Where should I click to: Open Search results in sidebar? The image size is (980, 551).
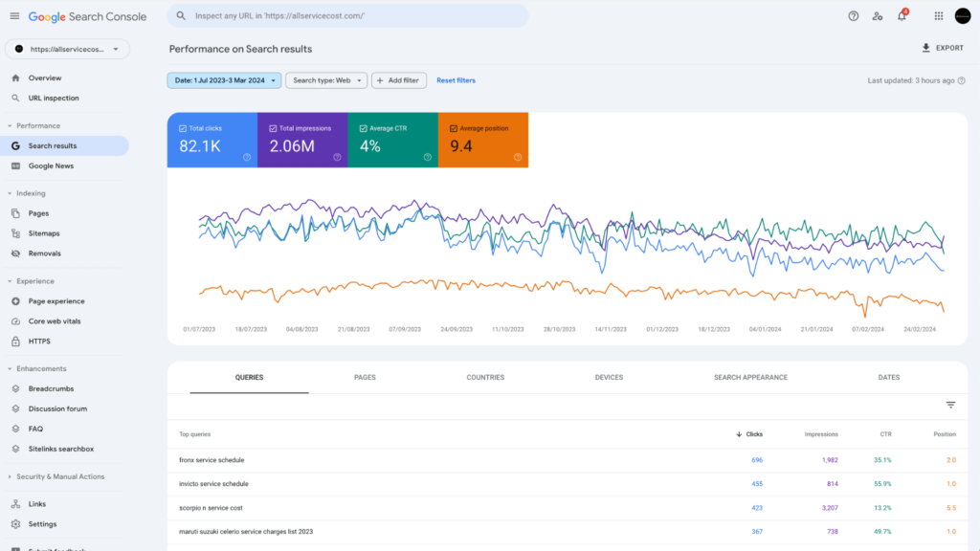pyautogui.click(x=65, y=146)
